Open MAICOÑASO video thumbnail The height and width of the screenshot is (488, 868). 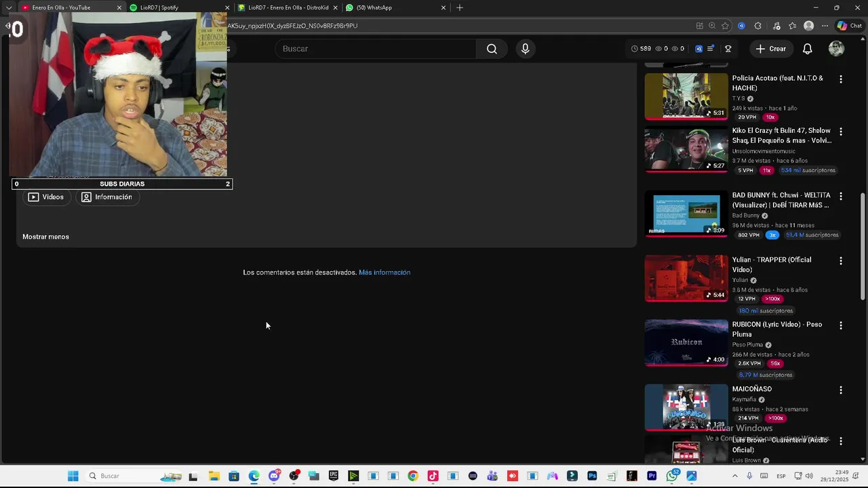pos(686,407)
